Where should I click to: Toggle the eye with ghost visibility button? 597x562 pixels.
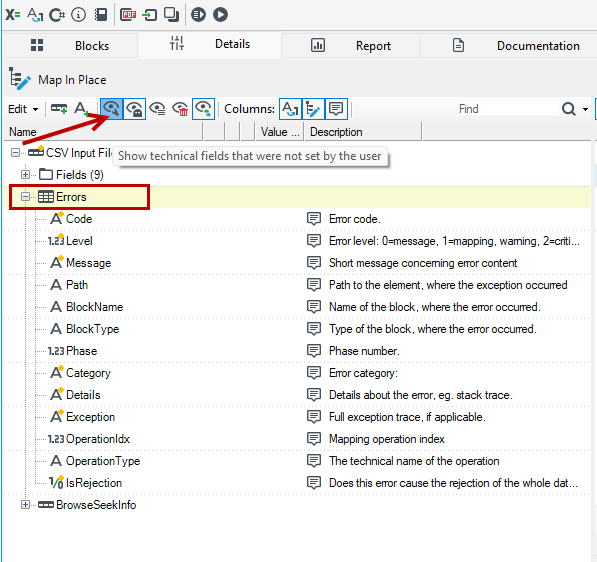134,109
